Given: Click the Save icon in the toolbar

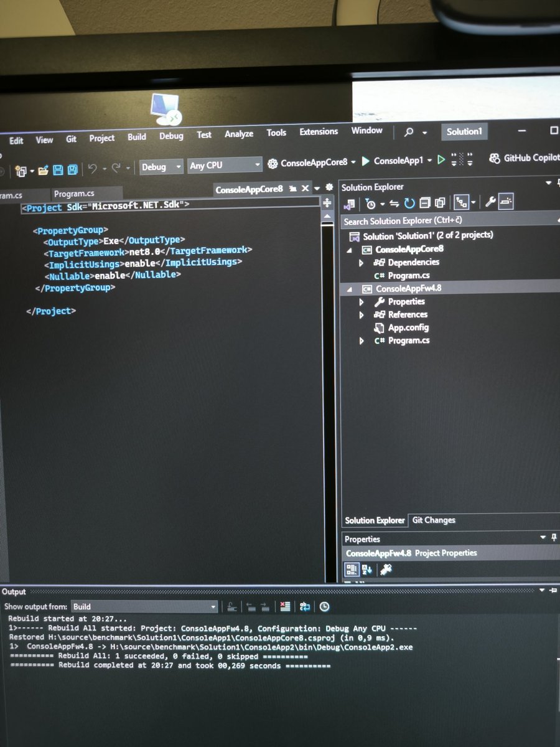Looking at the screenshot, I should [58, 169].
